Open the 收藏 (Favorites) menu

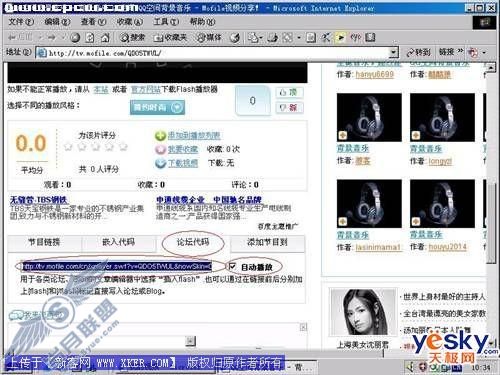[x=130, y=22]
